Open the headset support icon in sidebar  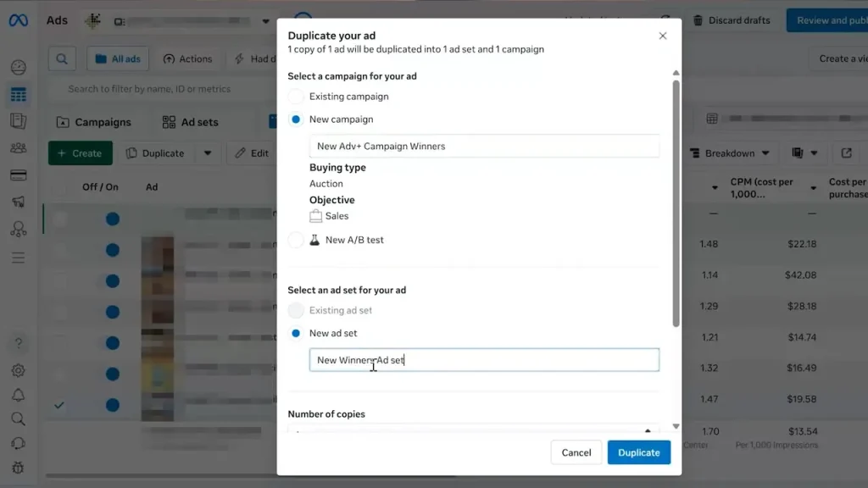click(x=19, y=444)
